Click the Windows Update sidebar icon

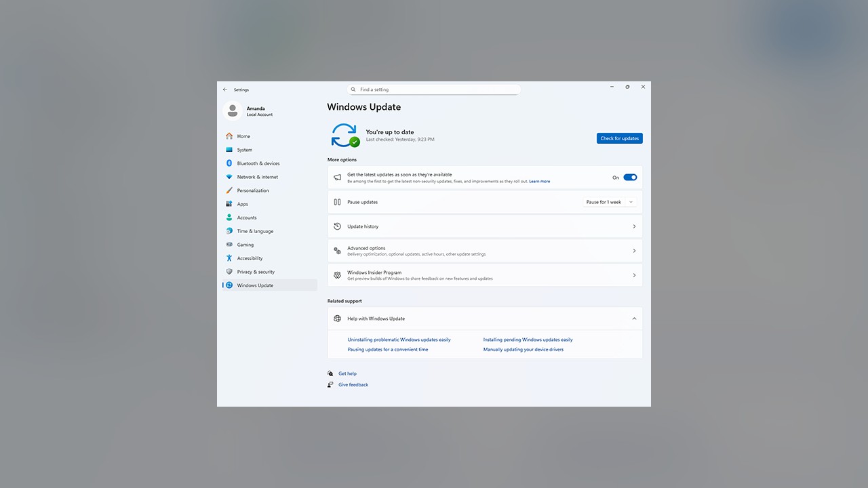coord(229,285)
